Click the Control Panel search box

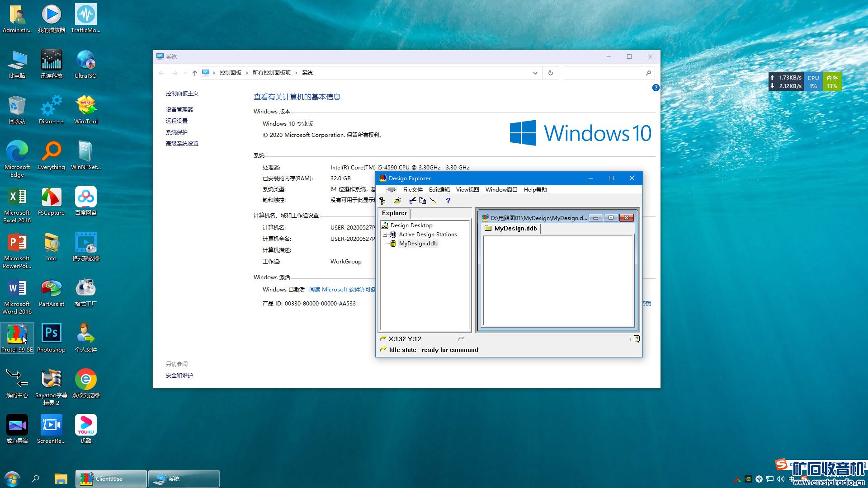604,73
